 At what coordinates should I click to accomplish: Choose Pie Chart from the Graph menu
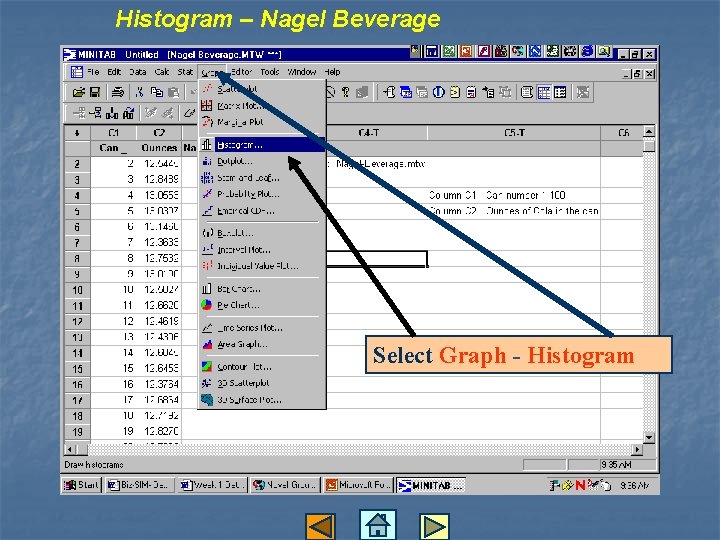click(262, 305)
